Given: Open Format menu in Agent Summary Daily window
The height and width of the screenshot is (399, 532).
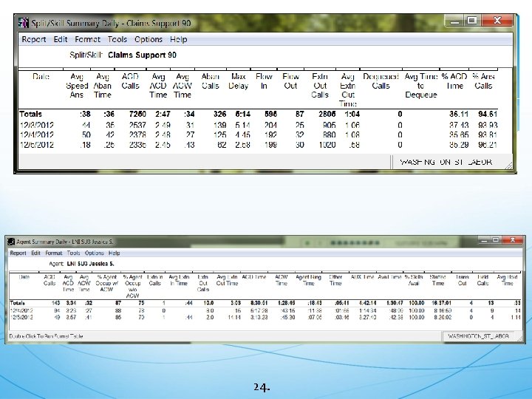Looking at the screenshot, I should [54, 253].
